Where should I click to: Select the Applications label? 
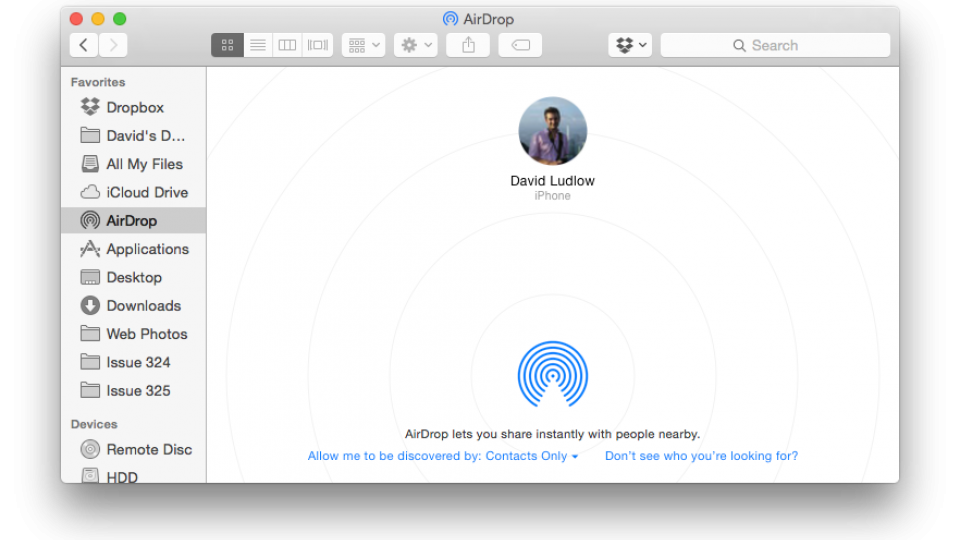[148, 249]
